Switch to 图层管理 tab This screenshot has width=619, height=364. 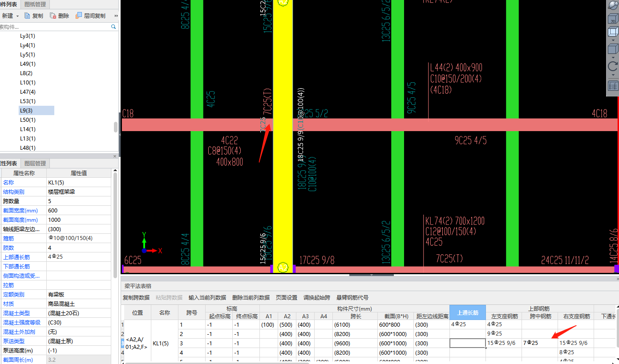coord(35,164)
